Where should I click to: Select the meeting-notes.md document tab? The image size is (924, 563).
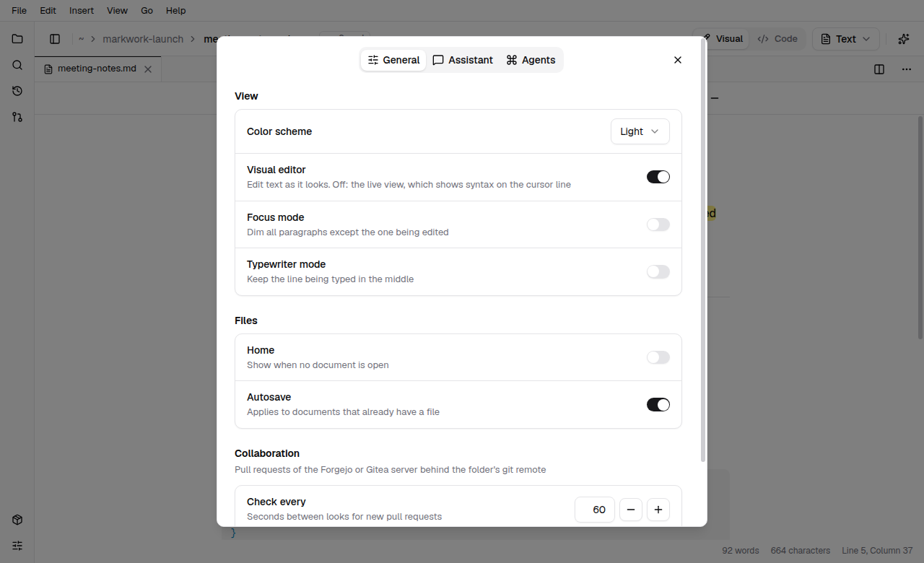pyautogui.click(x=98, y=69)
